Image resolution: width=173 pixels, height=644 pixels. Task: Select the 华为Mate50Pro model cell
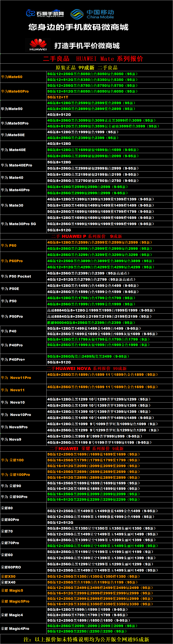click(x=23, y=123)
